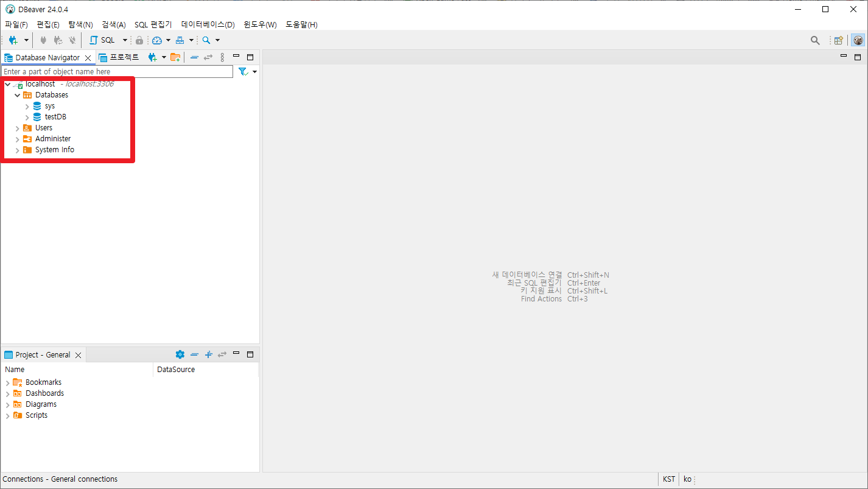Maximize the empty editor area

coord(858,57)
